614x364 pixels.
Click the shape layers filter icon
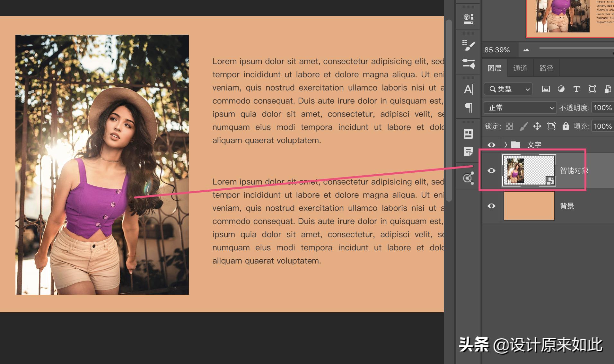point(592,89)
